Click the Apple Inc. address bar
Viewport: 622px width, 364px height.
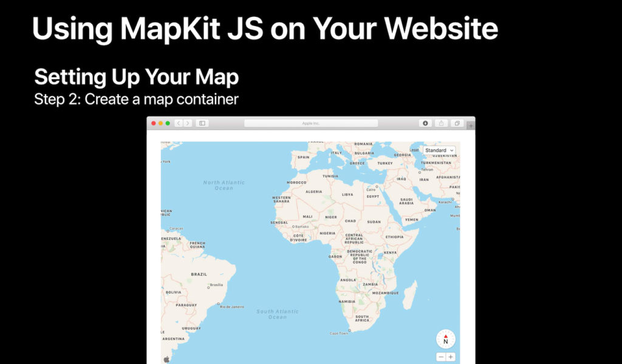[x=311, y=123]
